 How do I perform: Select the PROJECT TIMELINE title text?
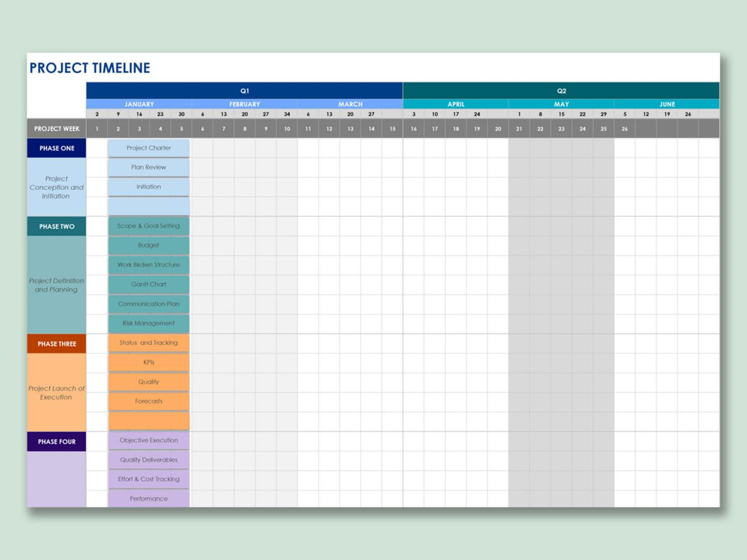coord(90,68)
